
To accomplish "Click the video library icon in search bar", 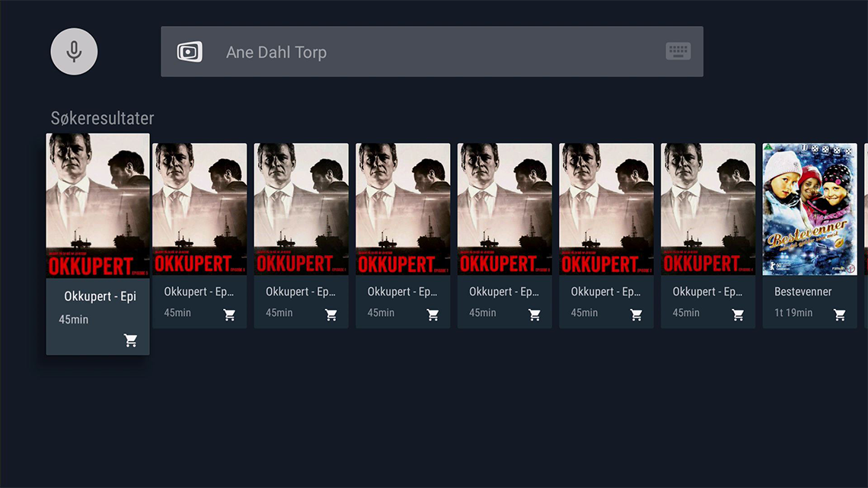I will (190, 52).
